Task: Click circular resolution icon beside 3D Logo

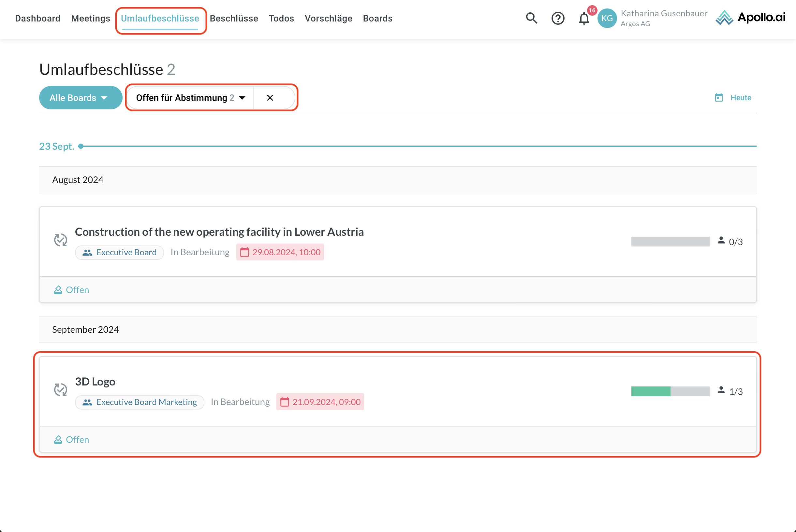Action: point(60,389)
